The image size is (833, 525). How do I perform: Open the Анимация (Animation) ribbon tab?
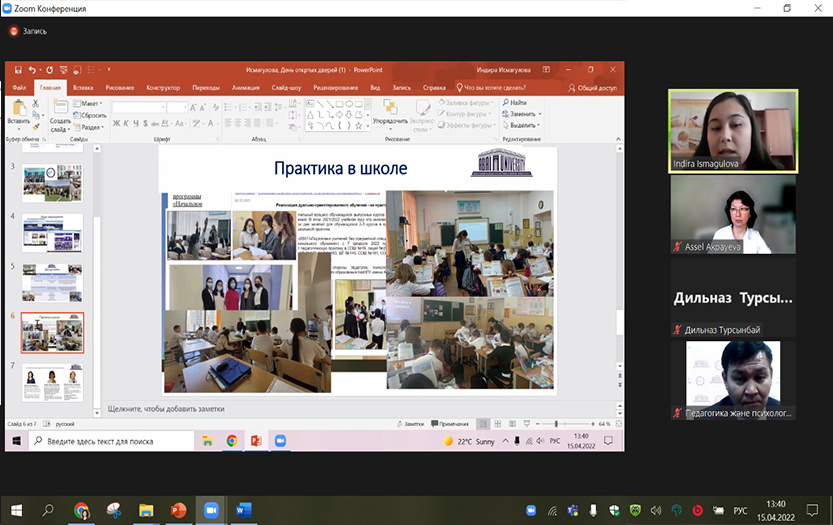click(245, 88)
